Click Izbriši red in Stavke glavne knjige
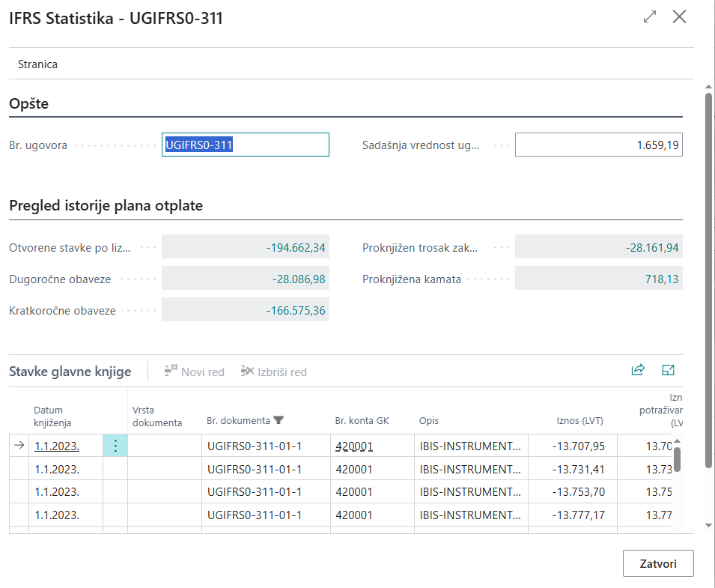This screenshot has width=715, height=588. pyautogui.click(x=273, y=372)
